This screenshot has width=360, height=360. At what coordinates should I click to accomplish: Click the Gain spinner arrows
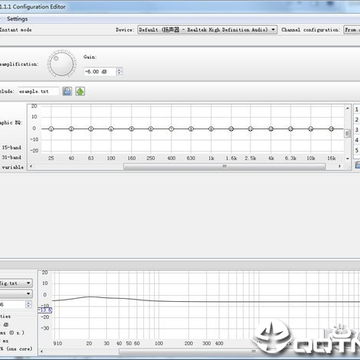(x=119, y=71)
